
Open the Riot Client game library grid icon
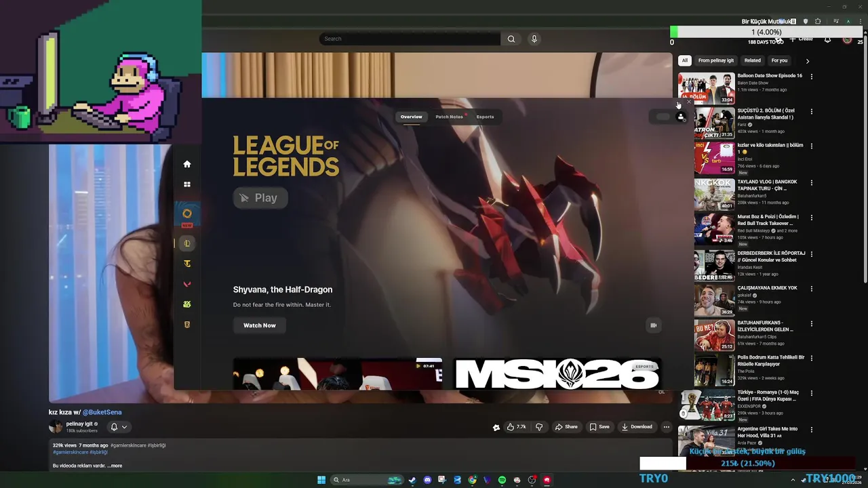(187, 184)
